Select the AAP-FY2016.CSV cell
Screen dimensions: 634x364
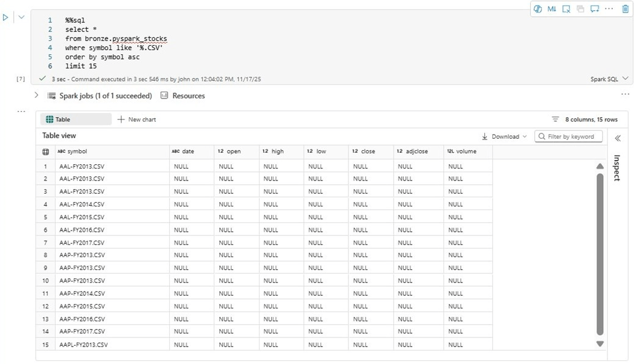point(112,319)
